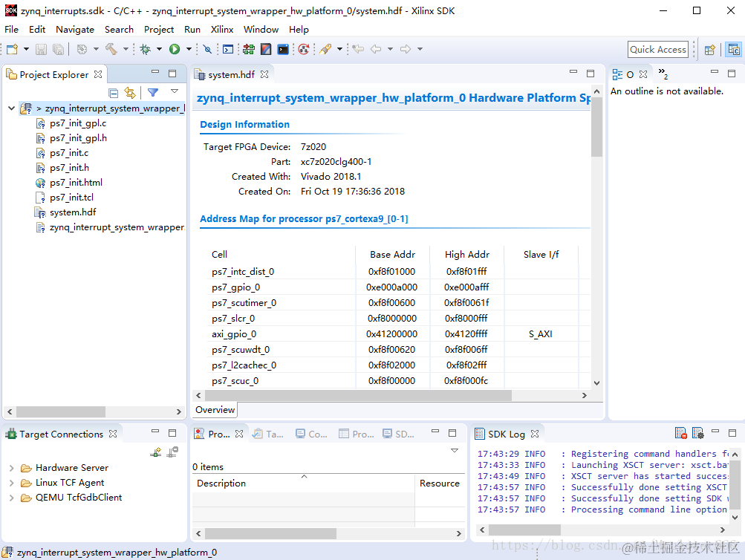Click the Description column header
Viewport: 745px width, 560px height.
click(x=221, y=484)
